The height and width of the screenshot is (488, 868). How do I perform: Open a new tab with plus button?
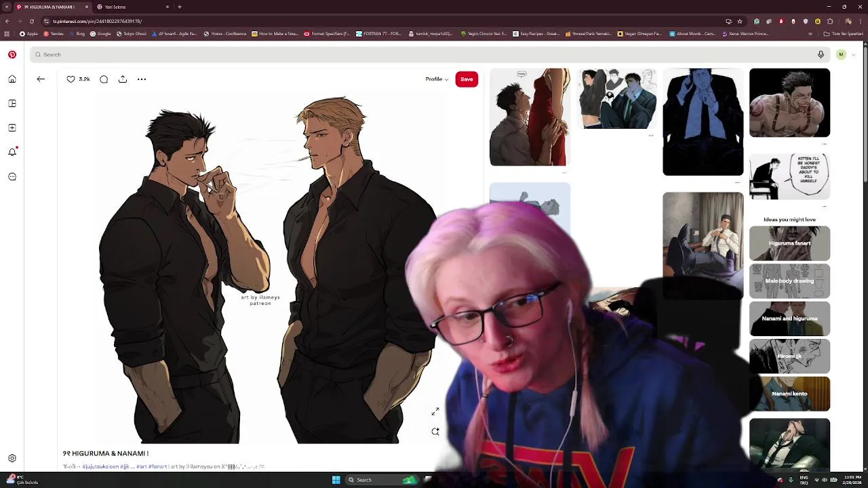pyautogui.click(x=180, y=7)
